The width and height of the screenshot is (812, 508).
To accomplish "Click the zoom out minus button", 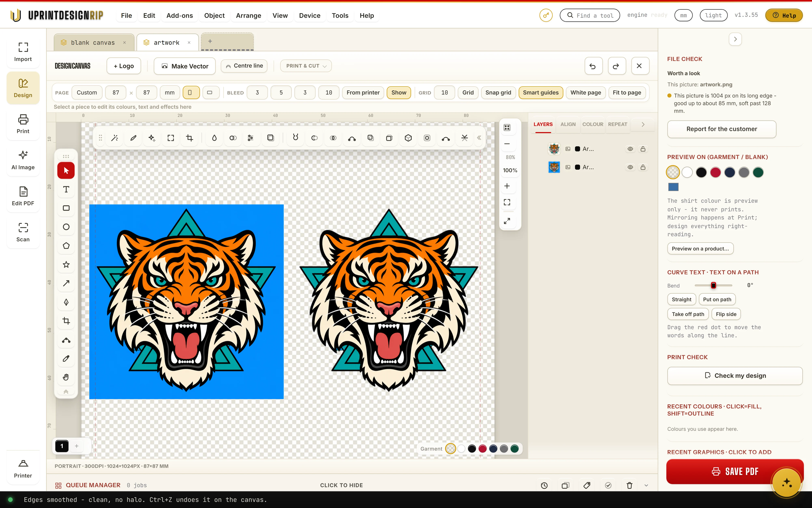I will pyautogui.click(x=507, y=144).
